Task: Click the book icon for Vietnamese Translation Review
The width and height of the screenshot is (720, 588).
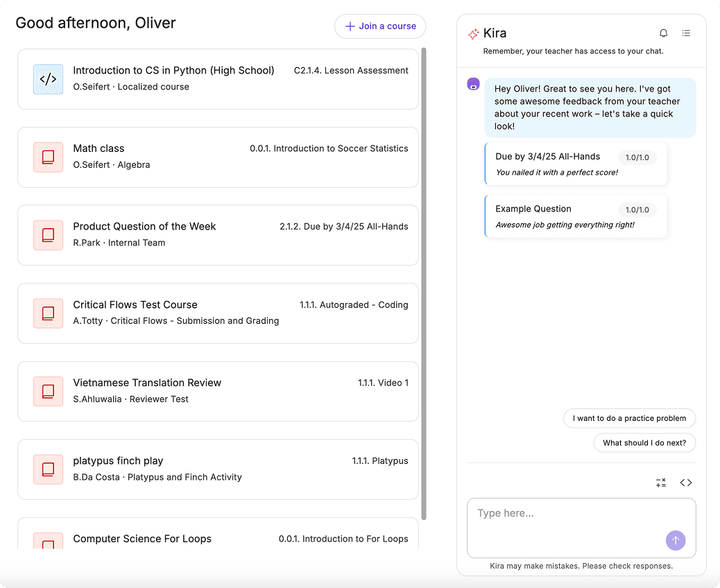Action: 49,392
